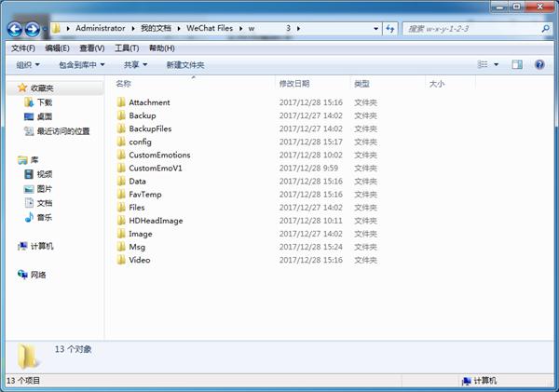Open the 共享 dropdown

pyautogui.click(x=135, y=65)
